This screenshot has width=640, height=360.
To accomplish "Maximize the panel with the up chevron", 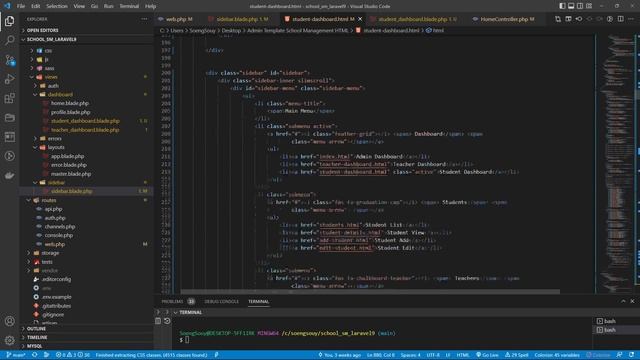I will (x=623, y=301).
